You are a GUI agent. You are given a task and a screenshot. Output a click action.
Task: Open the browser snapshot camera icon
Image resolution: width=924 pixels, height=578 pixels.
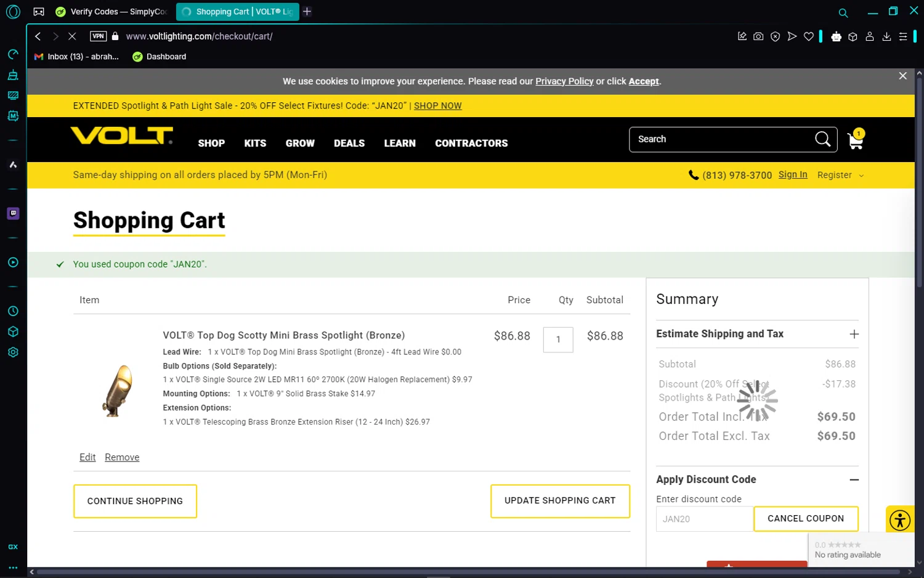point(758,36)
